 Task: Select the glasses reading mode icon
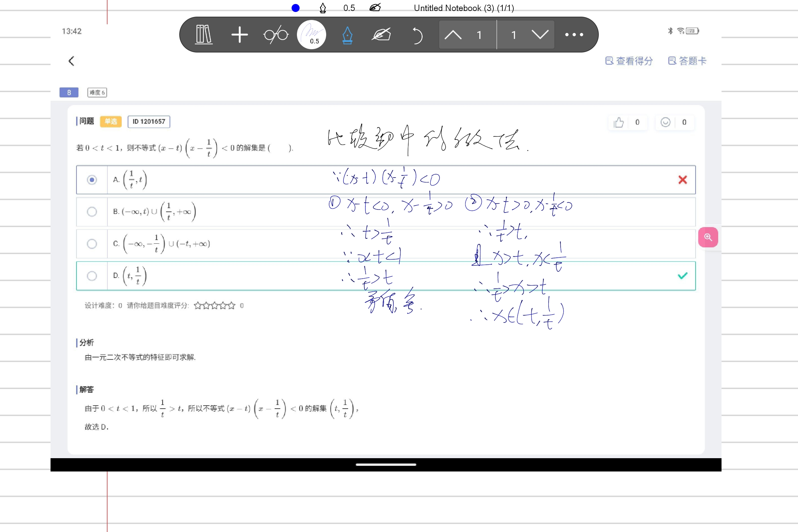pos(276,35)
